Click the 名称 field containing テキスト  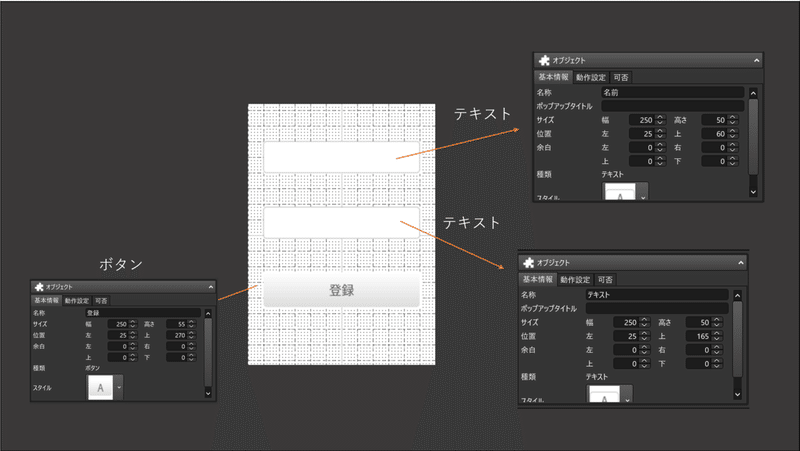657,295
